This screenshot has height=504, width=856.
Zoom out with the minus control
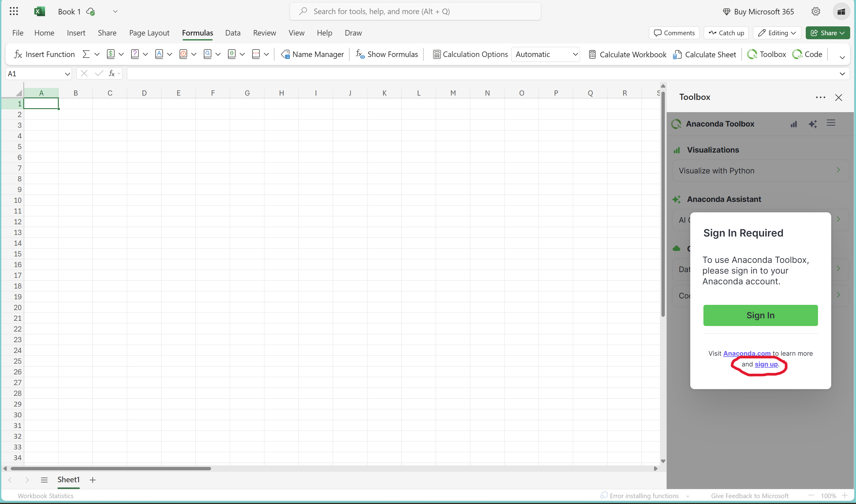(811, 495)
